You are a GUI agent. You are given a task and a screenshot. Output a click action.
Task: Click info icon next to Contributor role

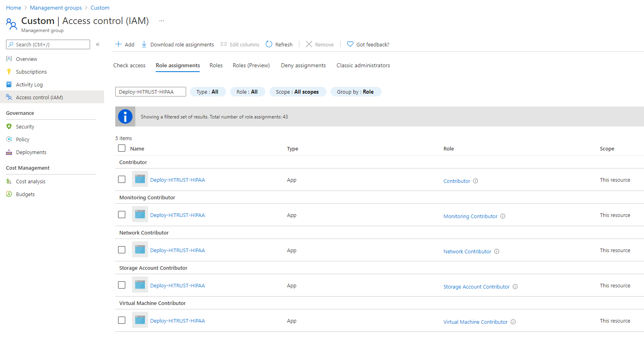pos(475,181)
